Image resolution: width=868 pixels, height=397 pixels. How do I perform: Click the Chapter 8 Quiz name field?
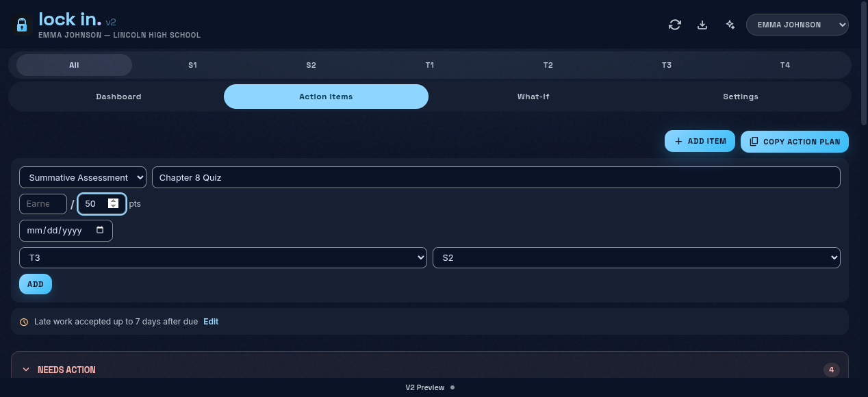coord(496,177)
